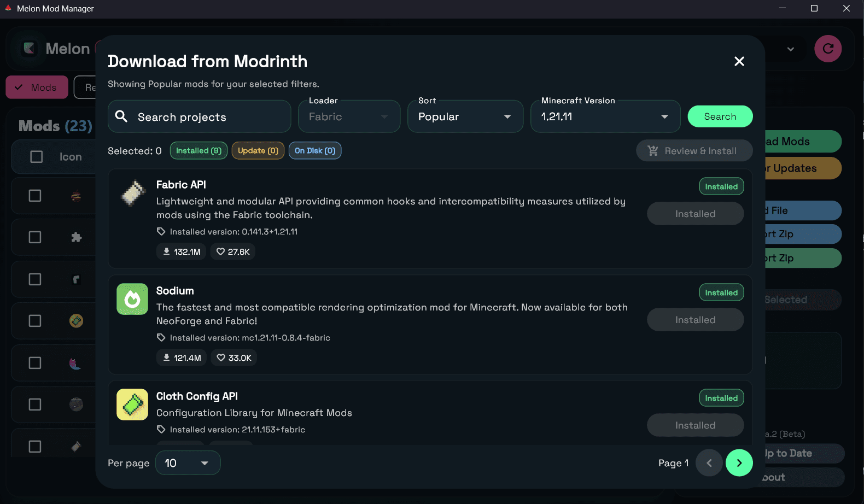Open the Sodium project title
Viewport: 864px width, 504px height.
[175, 291]
